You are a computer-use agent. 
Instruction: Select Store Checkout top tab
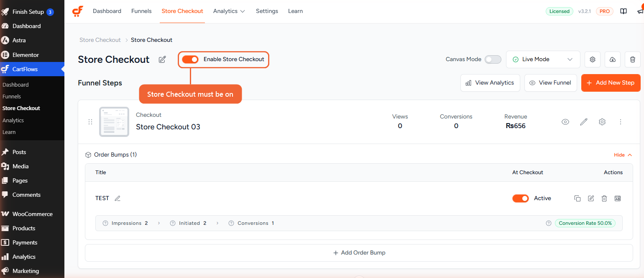(x=182, y=11)
